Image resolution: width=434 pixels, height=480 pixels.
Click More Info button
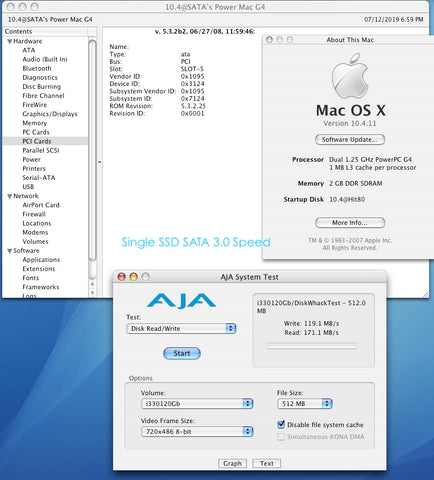click(350, 223)
